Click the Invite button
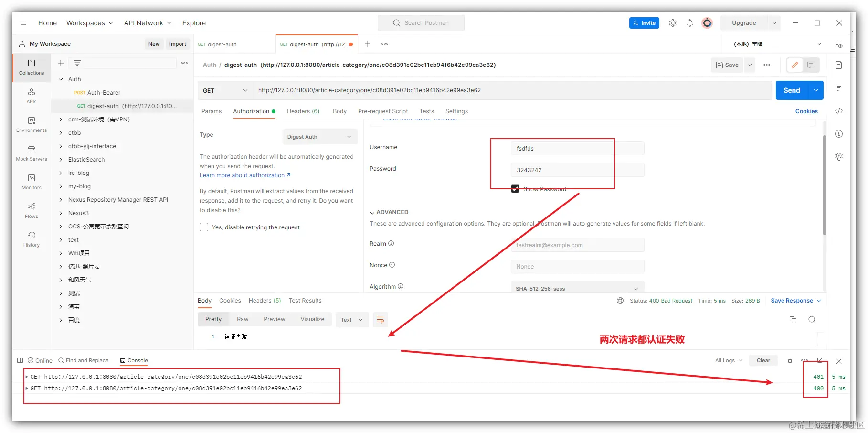This screenshot has width=868, height=433. click(644, 23)
